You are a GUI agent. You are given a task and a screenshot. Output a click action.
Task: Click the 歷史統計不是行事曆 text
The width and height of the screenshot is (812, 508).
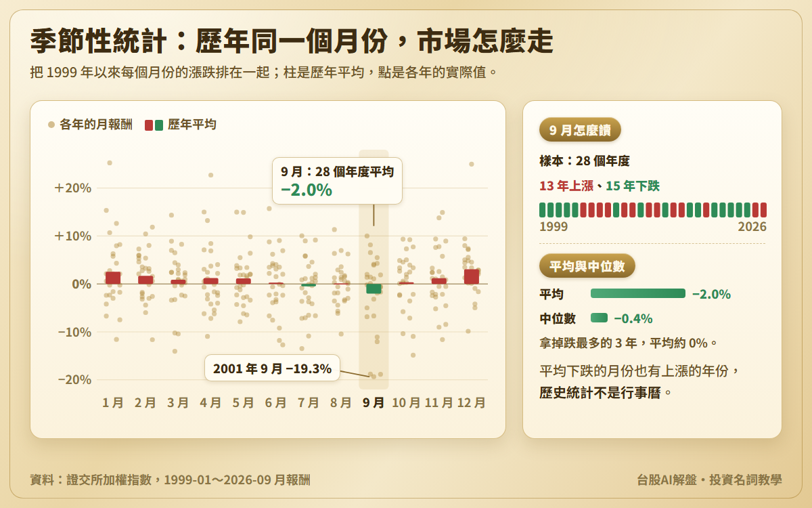pos(602,392)
